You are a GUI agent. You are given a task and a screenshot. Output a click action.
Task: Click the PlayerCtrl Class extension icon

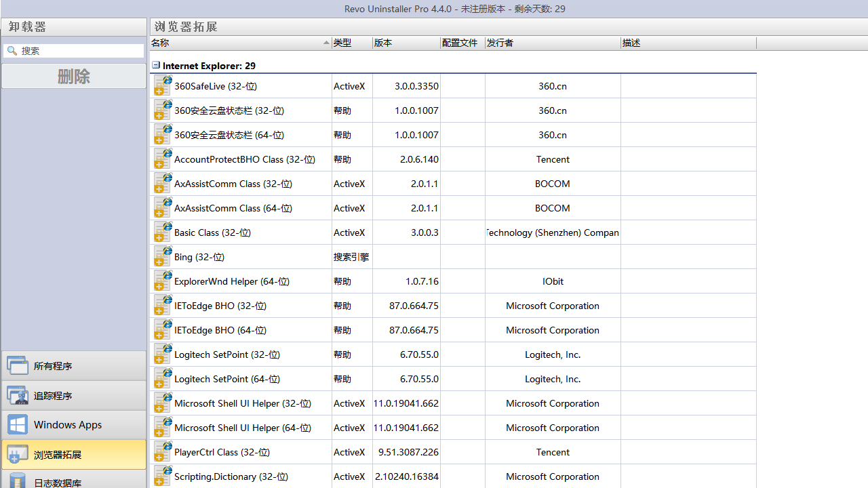(162, 452)
